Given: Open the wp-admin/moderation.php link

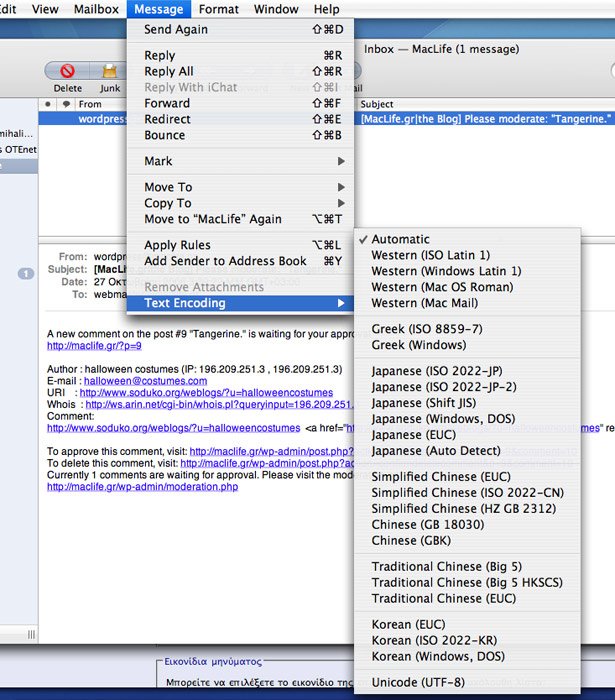Looking at the screenshot, I should click(x=142, y=487).
